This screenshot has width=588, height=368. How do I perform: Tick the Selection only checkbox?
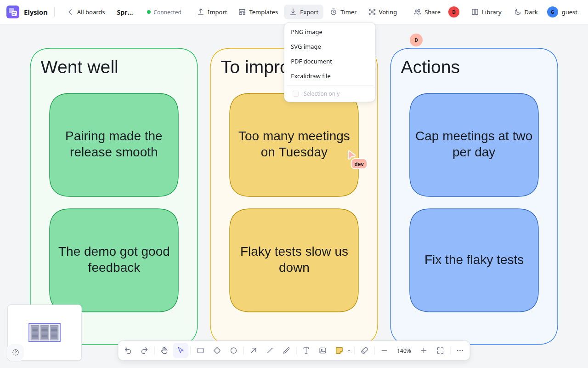[x=295, y=93]
